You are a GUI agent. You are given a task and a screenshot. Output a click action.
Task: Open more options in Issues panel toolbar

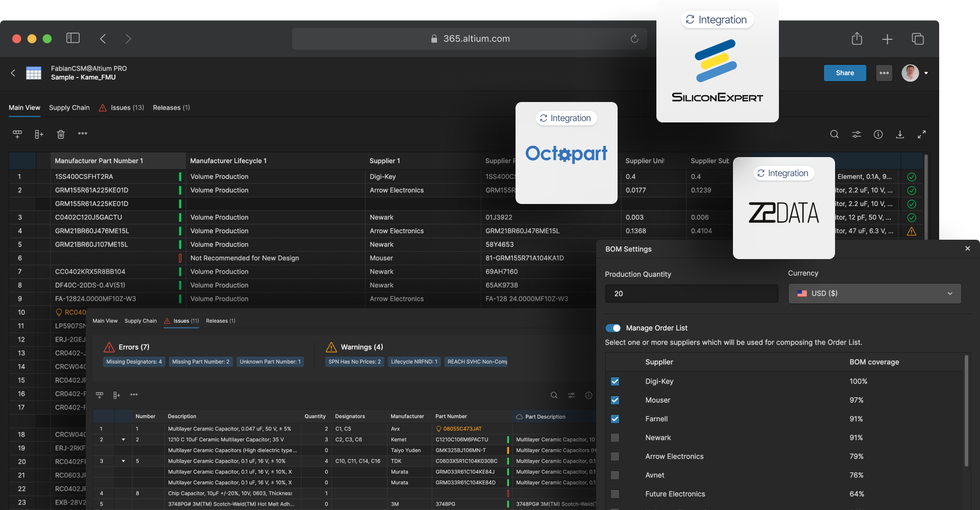point(134,395)
